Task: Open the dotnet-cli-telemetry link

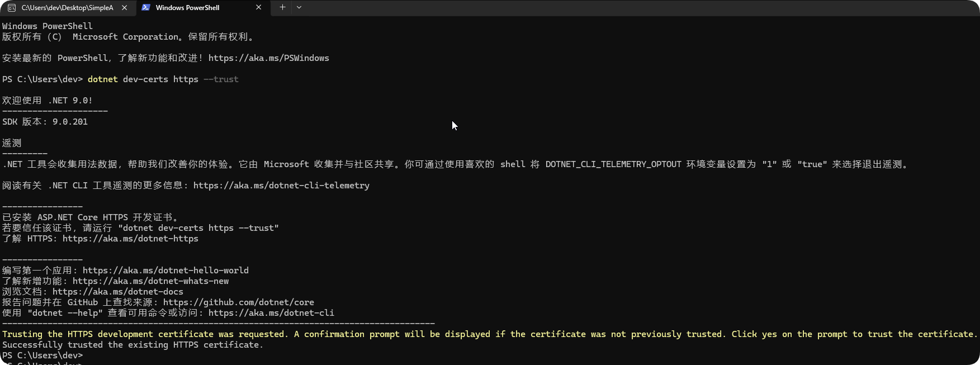Action: pos(281,186)
